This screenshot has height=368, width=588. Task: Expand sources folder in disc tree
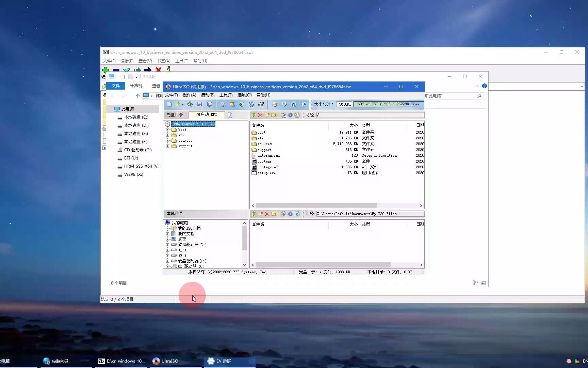click(x=167, y=141)
